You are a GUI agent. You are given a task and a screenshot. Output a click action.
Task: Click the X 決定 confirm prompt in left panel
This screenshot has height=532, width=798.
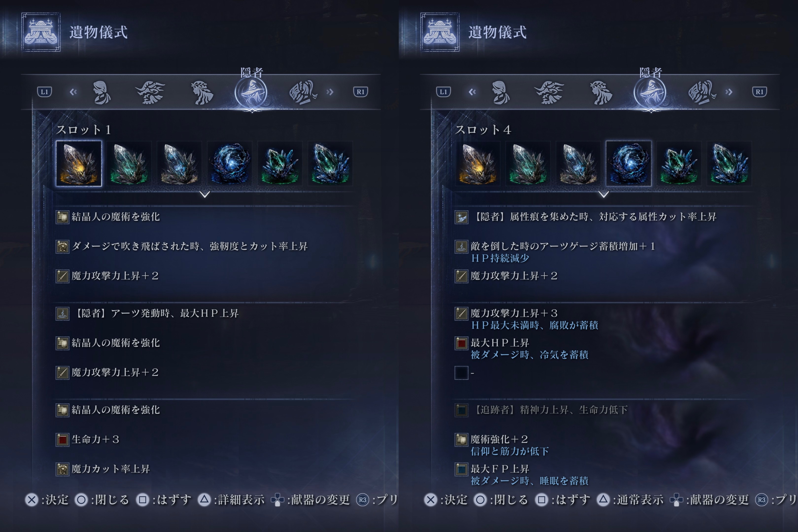point(47,500)
